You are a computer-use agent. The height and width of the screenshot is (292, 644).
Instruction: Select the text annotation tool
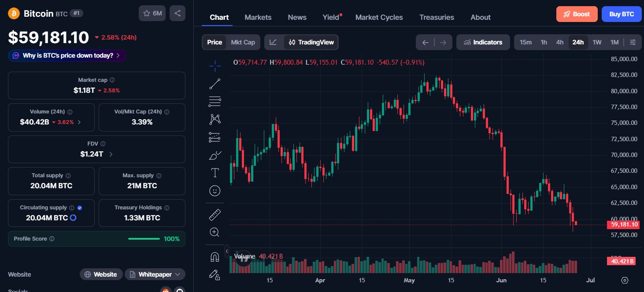click(215, 173)
